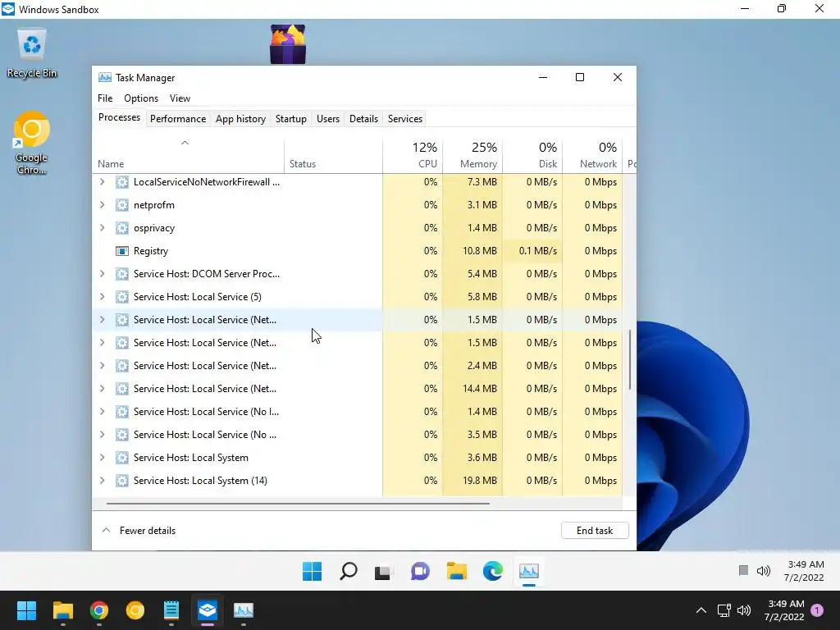The width and height of the screenshot is (840, 630).
Task: Click the 19.8 MB memory value
Action: tap(479, 481)
